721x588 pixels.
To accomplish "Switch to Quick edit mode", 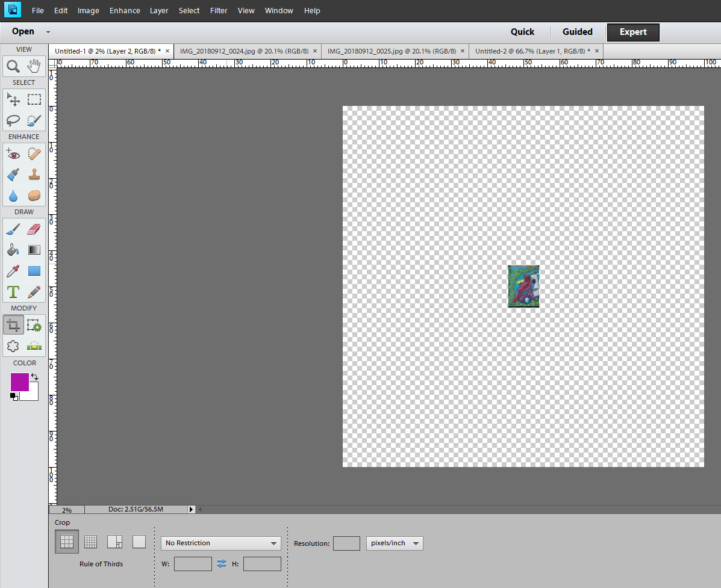I will (x=522, y=32).
